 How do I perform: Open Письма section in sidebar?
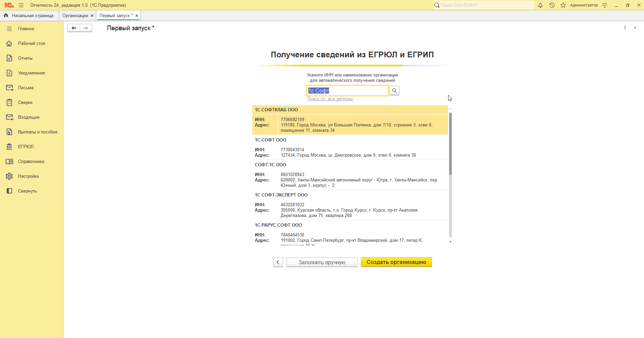pos(32,88)
